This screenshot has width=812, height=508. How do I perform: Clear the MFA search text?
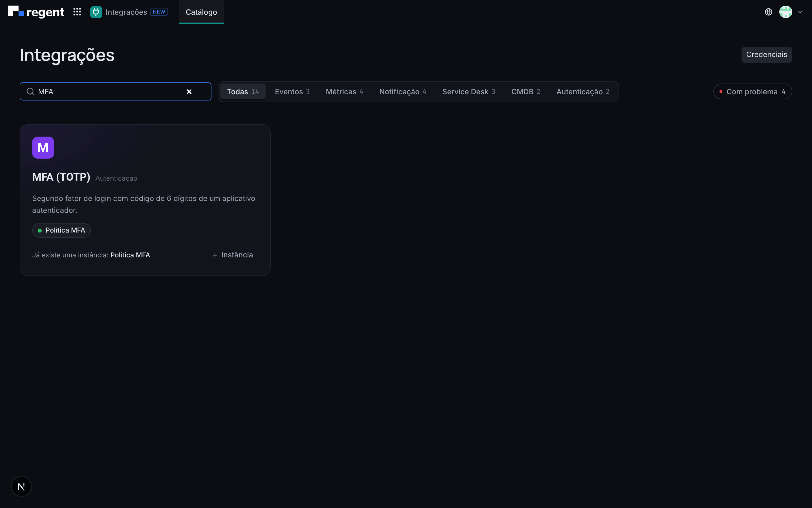coord(189,91)
